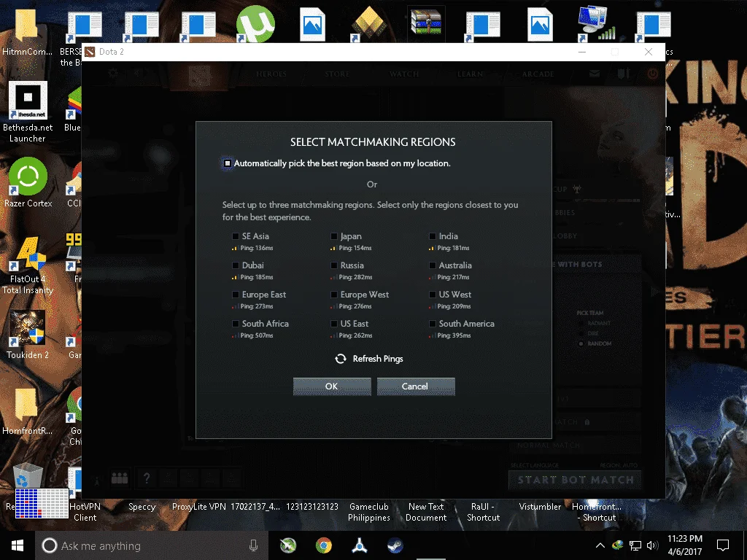Viewport: 747px width, 560px height.
Task: Open Steam from the taskbar
Action: (395, 545)
